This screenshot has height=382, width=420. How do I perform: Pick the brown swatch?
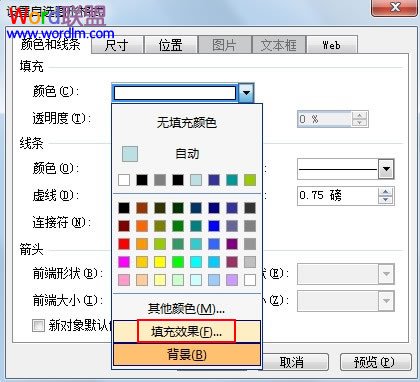coord(142,208)
